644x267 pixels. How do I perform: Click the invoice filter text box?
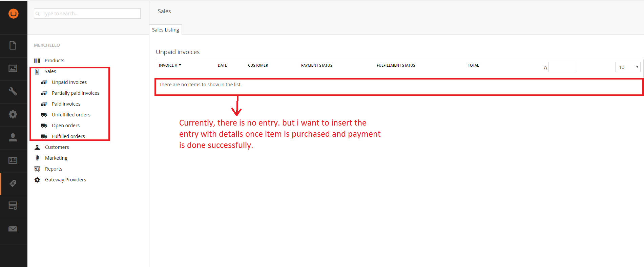(562, 67)
